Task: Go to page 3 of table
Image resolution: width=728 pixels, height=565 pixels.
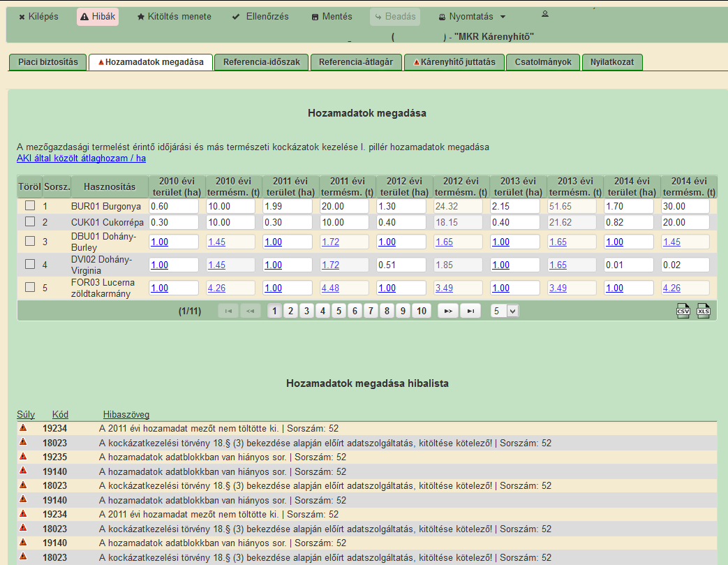Action: coord(306,311)
